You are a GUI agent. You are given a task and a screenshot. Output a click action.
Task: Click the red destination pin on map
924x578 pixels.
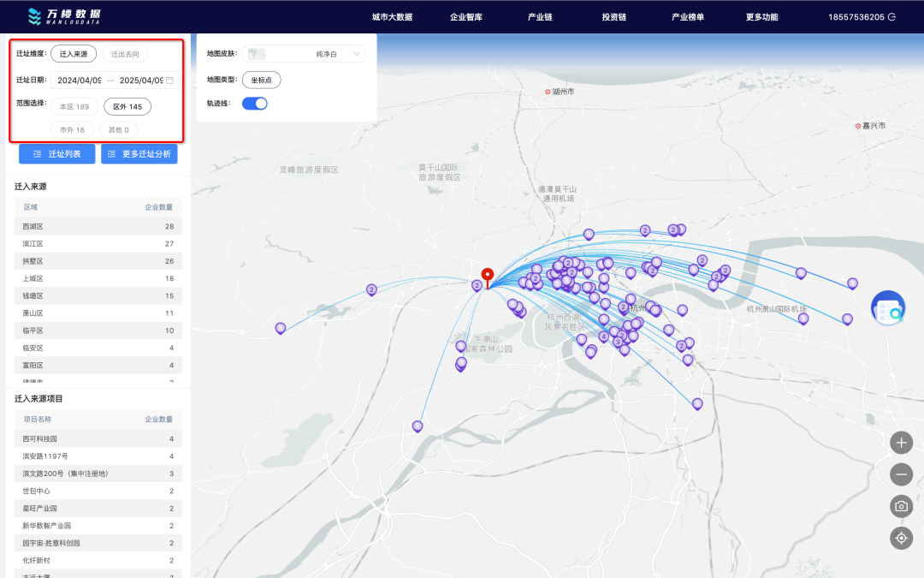pos(488,277)
